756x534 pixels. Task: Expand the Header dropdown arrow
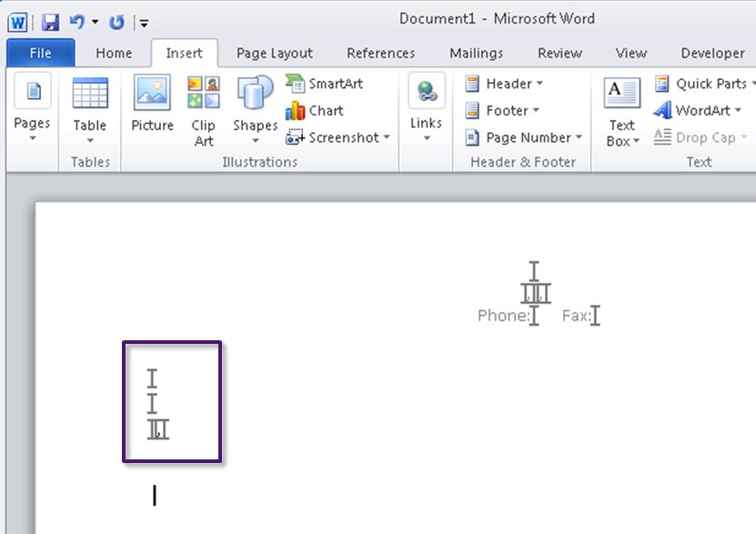539,84
